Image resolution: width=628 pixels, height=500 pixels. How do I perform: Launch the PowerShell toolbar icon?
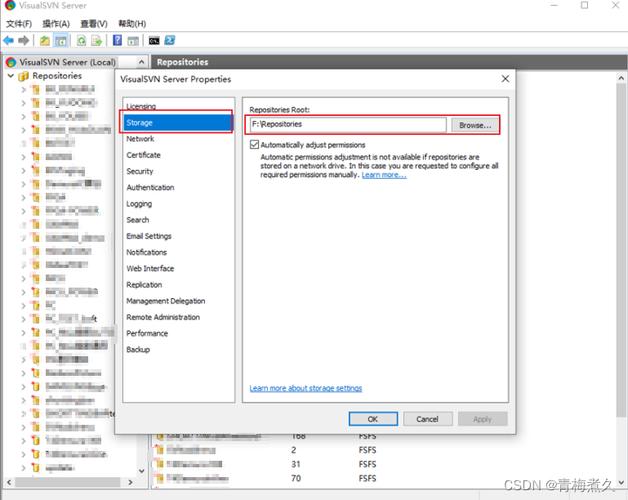click(x=170, y=40)
